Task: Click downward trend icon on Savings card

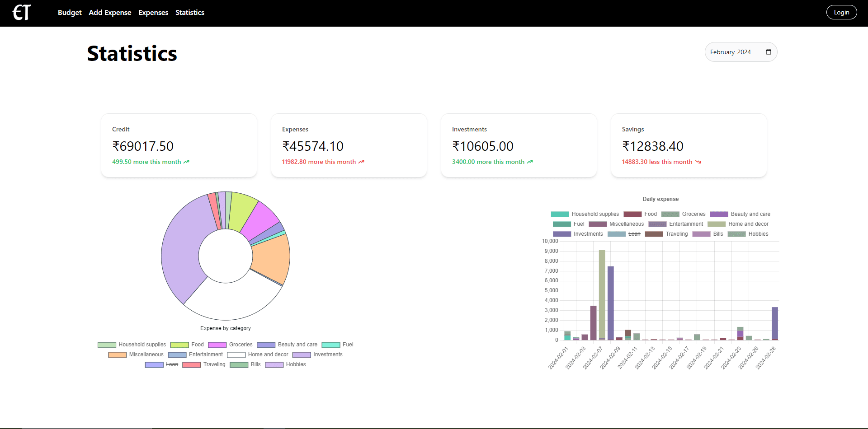Action: pyautogui.click(x=698, y=162)
